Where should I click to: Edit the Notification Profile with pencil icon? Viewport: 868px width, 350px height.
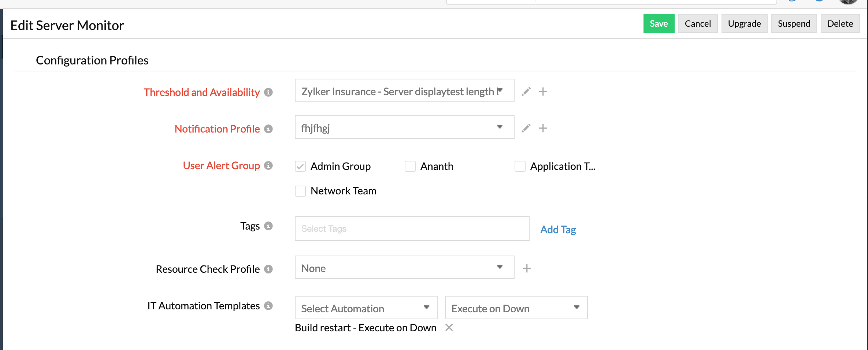[x=526, y=128]
